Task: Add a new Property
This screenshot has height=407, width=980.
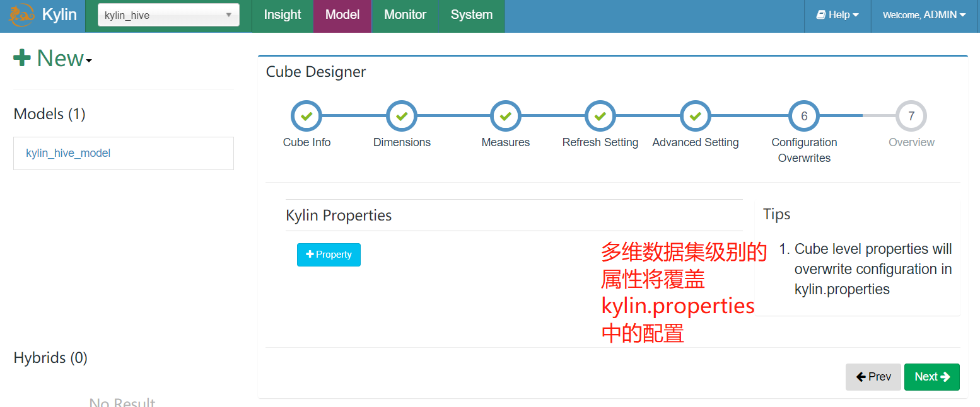Action: coord(329,255)
